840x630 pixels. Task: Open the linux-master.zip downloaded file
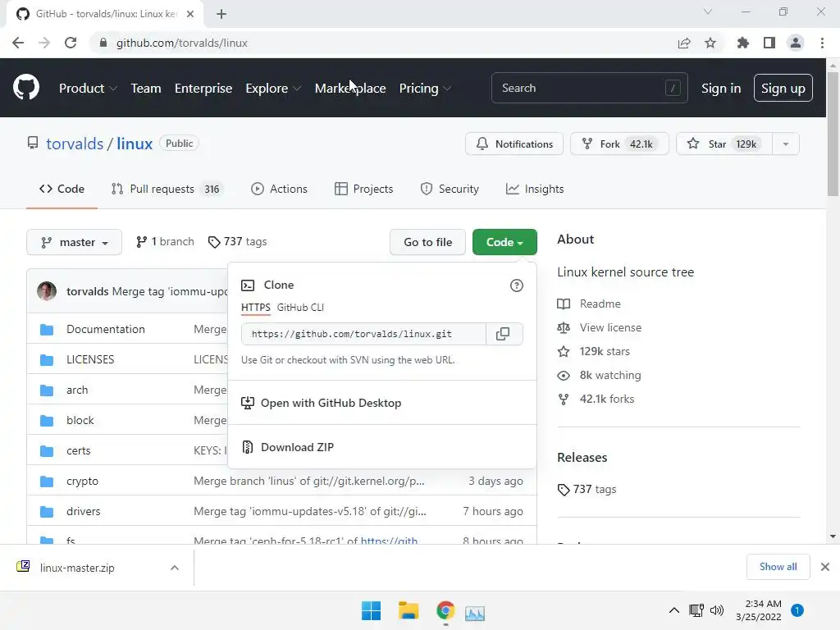(x=77, y=568)
